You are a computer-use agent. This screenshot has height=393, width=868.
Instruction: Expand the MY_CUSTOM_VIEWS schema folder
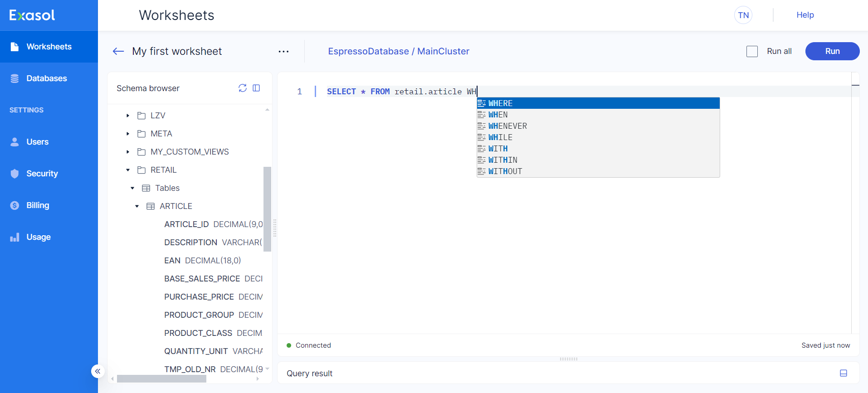point(128,152)
